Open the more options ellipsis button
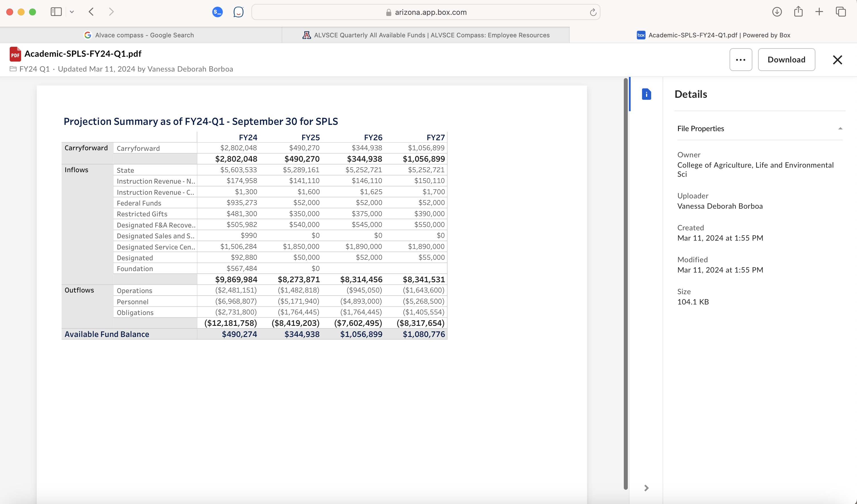 741,60
